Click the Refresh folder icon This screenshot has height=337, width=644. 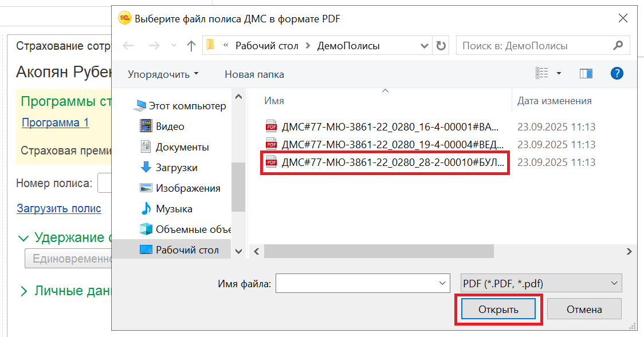click(441, 46)
